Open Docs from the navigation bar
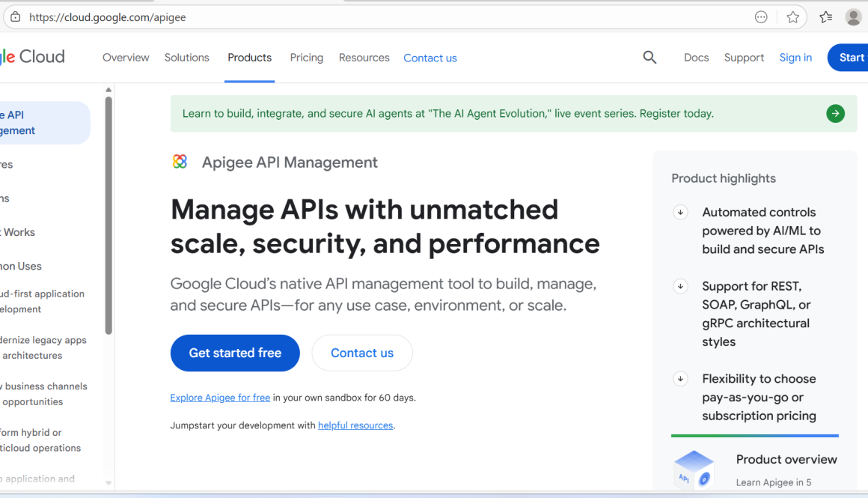Screen dimensions: 868x498 [696, 58]
